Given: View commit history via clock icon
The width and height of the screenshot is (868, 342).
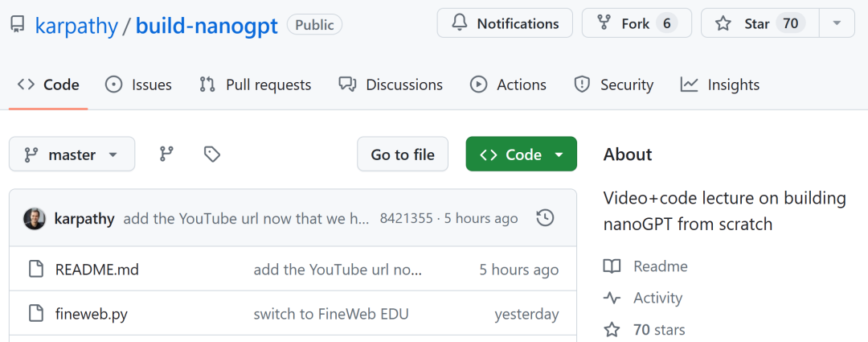Looking at the screenshot, I should [x=545, y=218].
